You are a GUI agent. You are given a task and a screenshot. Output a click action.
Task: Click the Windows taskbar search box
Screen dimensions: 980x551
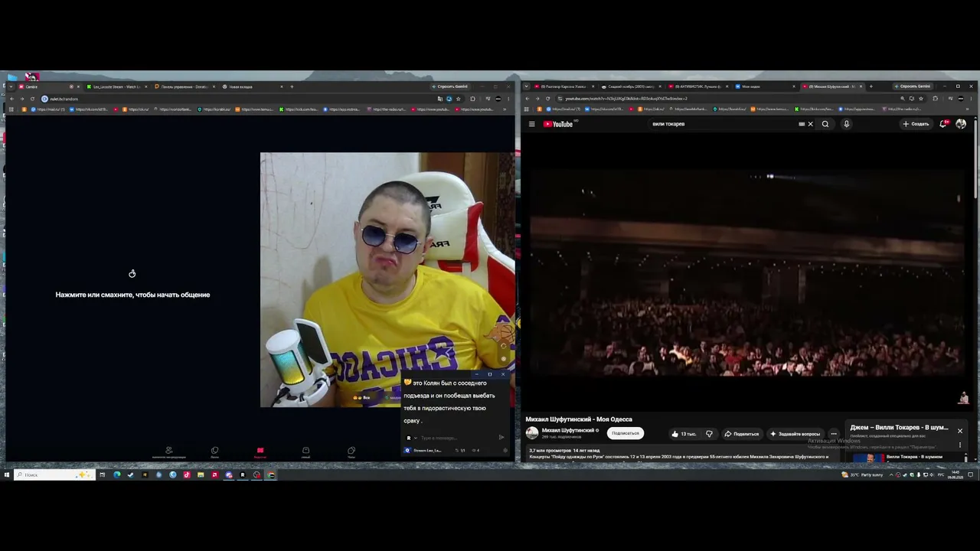click(54, 474)
